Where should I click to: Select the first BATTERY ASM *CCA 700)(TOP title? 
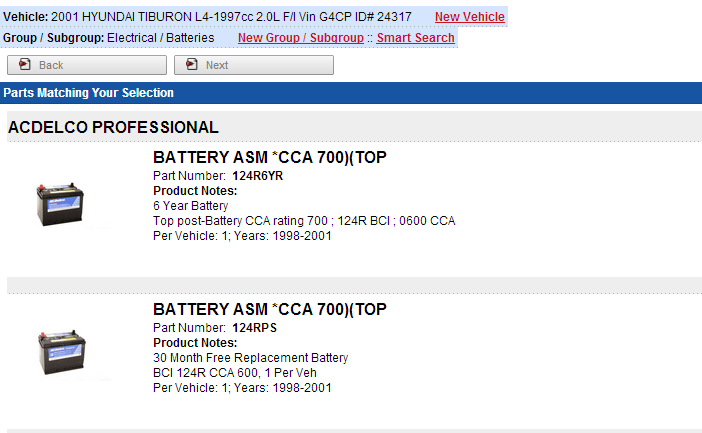(270, 157)
